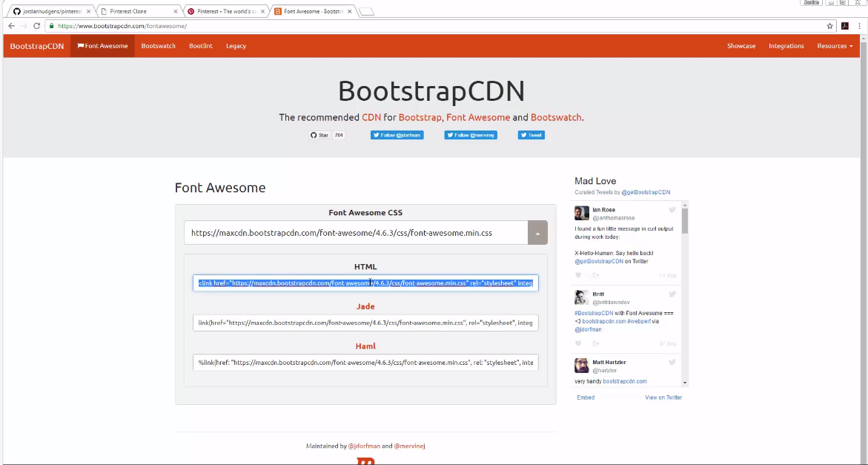Click the HTML link snippet field
The height and width of the screenshot is (465, 868).
pos(365,283)
